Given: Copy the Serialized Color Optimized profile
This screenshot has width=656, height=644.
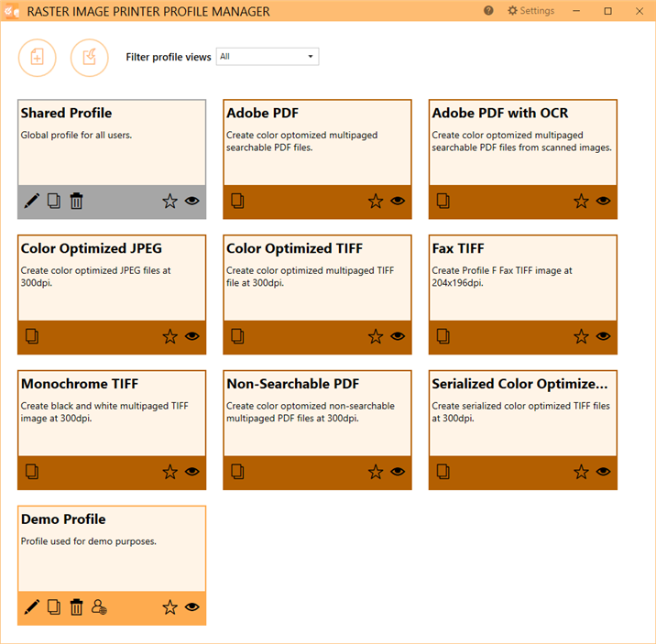Looking at the screenshot, I should 443,472.
